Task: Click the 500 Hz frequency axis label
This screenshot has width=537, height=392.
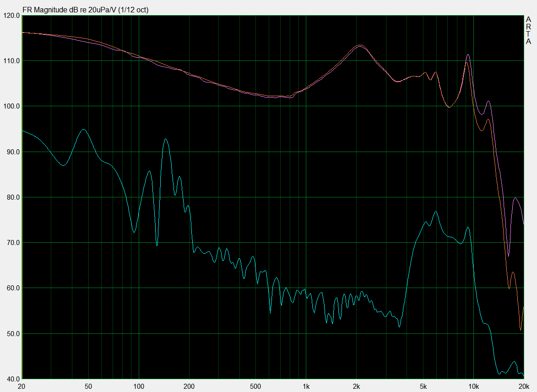Action: 255,386
